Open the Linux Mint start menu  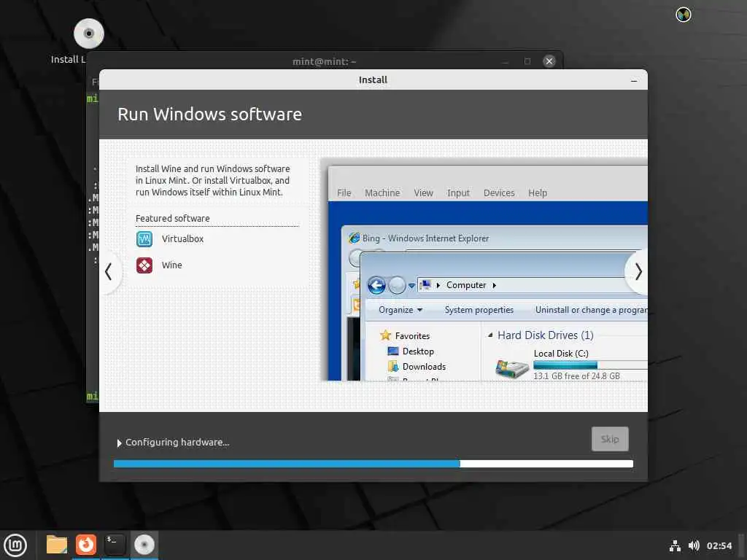(15, 545)
